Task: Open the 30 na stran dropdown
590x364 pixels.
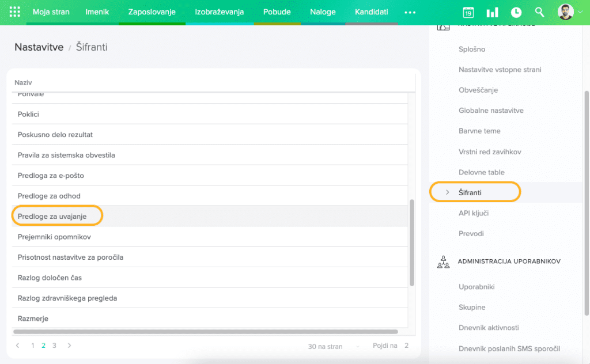Action: click(x=334, y=346)
